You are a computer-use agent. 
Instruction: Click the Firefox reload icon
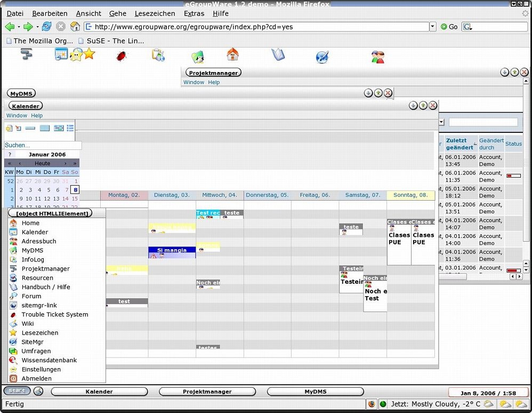coord(46,26)
